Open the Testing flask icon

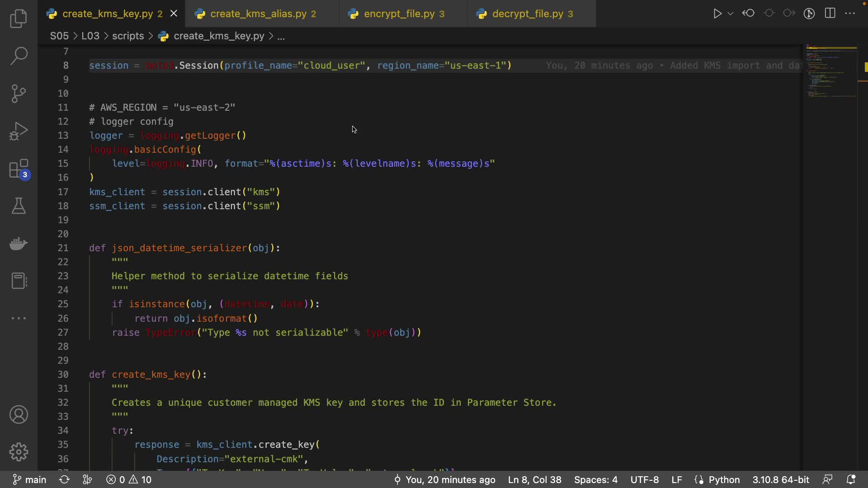(19, 206)
